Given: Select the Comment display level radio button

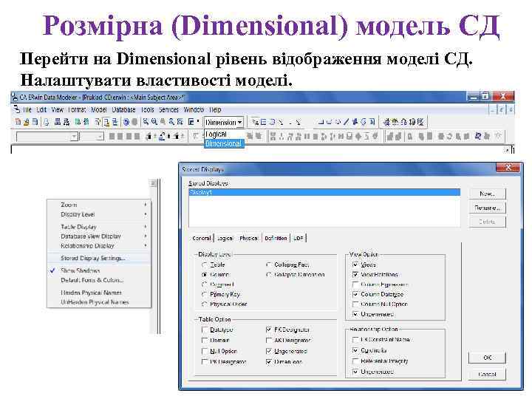Looking at the screenshot, I should coord(205,284).
